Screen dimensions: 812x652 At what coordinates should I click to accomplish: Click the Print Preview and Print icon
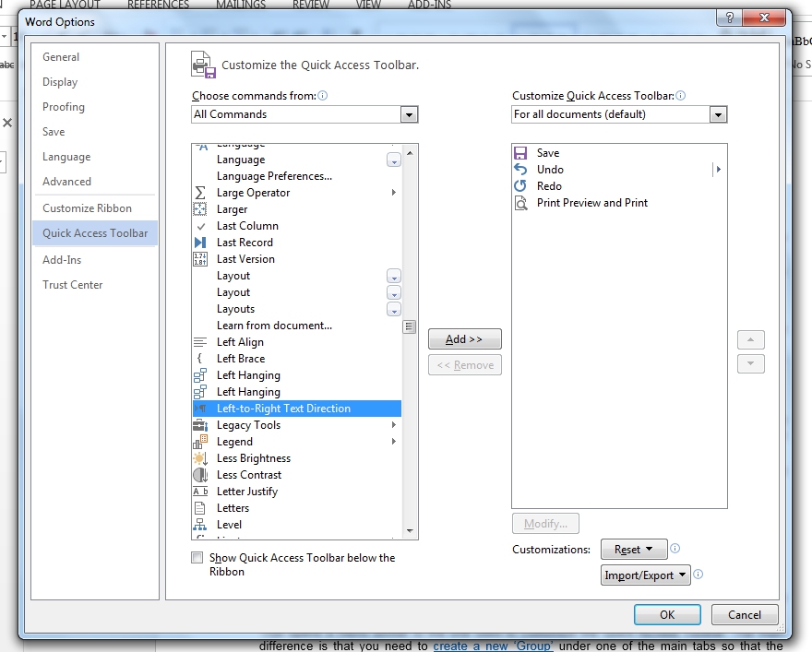520,203
